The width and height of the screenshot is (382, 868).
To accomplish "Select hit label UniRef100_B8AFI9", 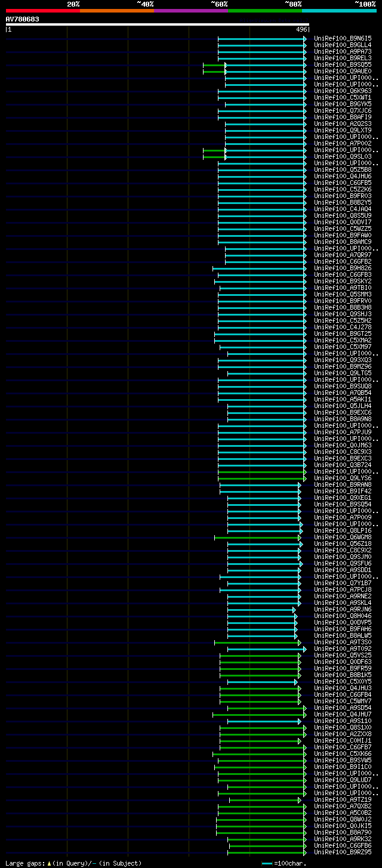I will click(343, 117).
